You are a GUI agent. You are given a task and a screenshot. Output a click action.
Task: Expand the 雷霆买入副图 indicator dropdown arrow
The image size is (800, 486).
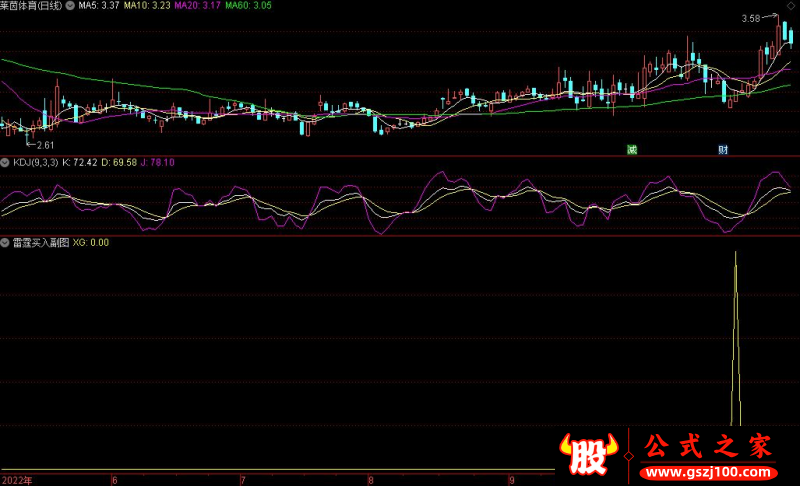[6, 242]
